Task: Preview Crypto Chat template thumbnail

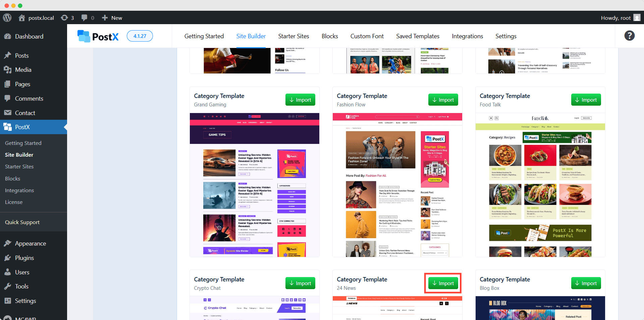Action: coord(255,308)
